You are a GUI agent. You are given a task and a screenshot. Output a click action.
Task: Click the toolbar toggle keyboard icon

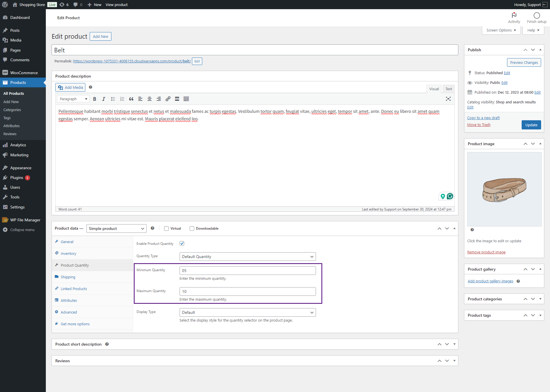point(186,99)
